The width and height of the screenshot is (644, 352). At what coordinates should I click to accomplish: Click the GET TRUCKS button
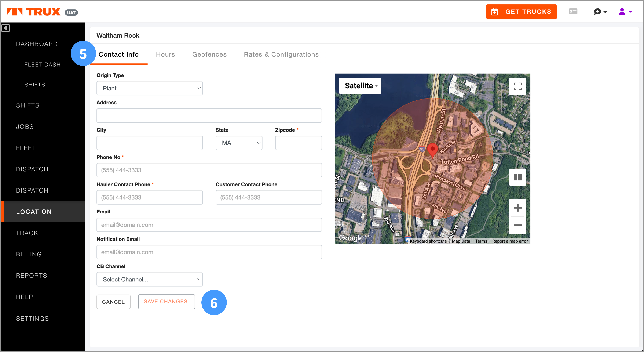pos(521,12)
